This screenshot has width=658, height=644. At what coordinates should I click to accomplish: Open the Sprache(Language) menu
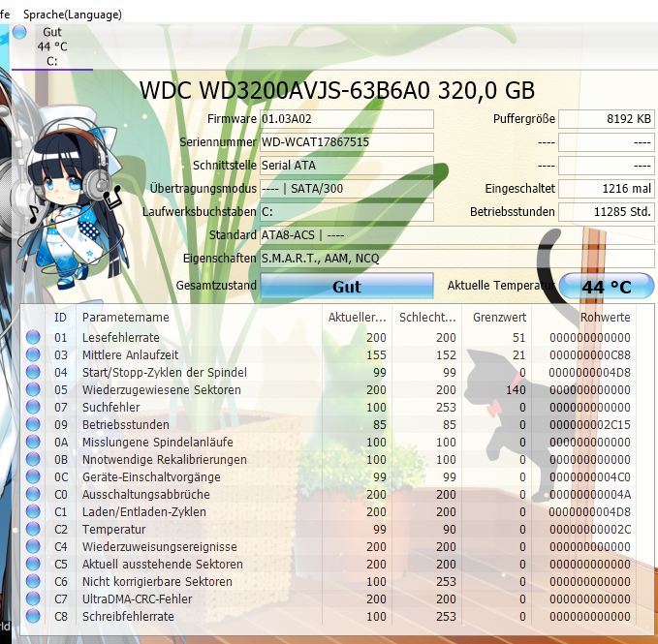(x=72, y=15)
